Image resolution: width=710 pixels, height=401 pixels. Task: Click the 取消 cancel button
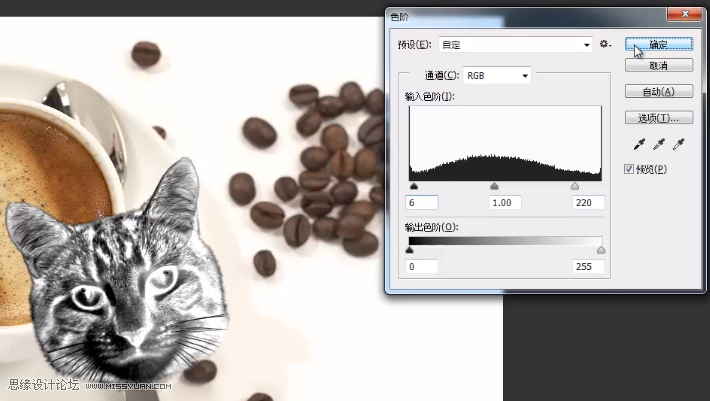tap(659, 65)
